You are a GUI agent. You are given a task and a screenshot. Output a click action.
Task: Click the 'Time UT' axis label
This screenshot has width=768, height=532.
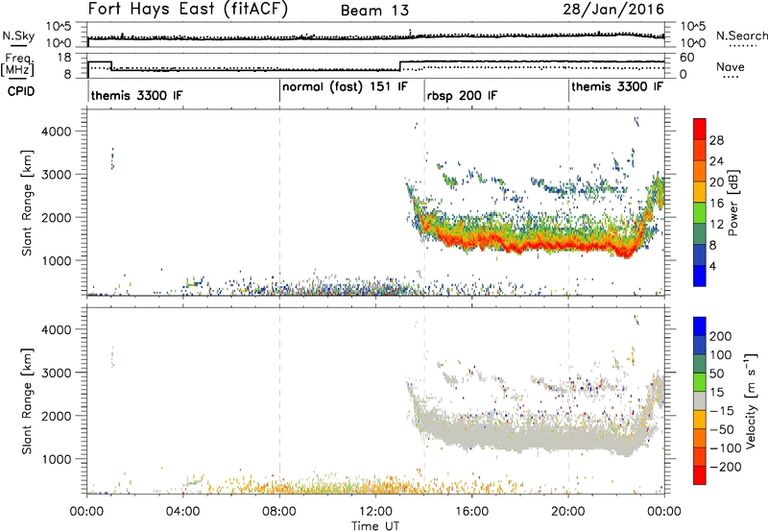[375, 525]
